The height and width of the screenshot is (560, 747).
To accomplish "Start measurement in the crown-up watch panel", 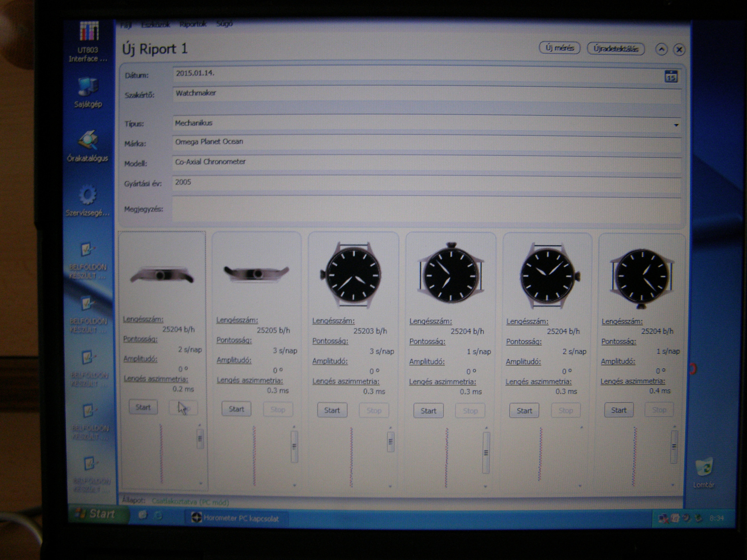I will 428,411.
